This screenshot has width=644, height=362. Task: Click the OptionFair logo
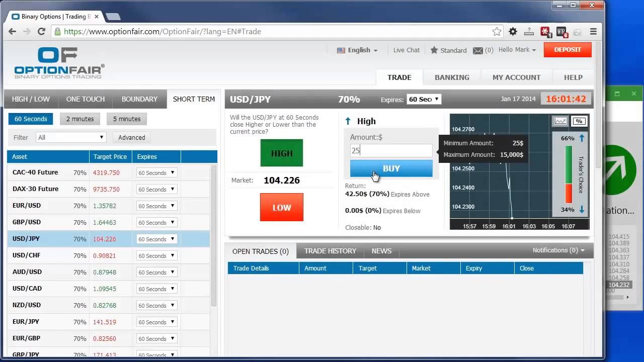(59, 63)
